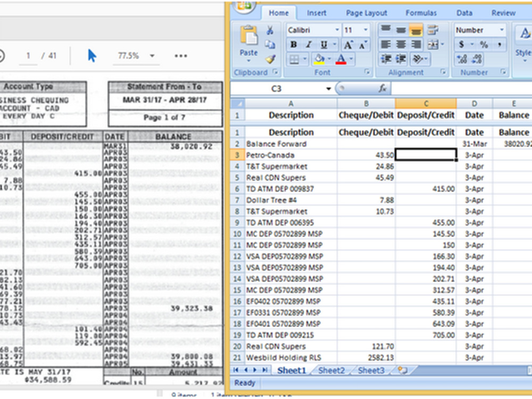
Task: Toggle bold formatting
Action: click(x=293, y=45)
